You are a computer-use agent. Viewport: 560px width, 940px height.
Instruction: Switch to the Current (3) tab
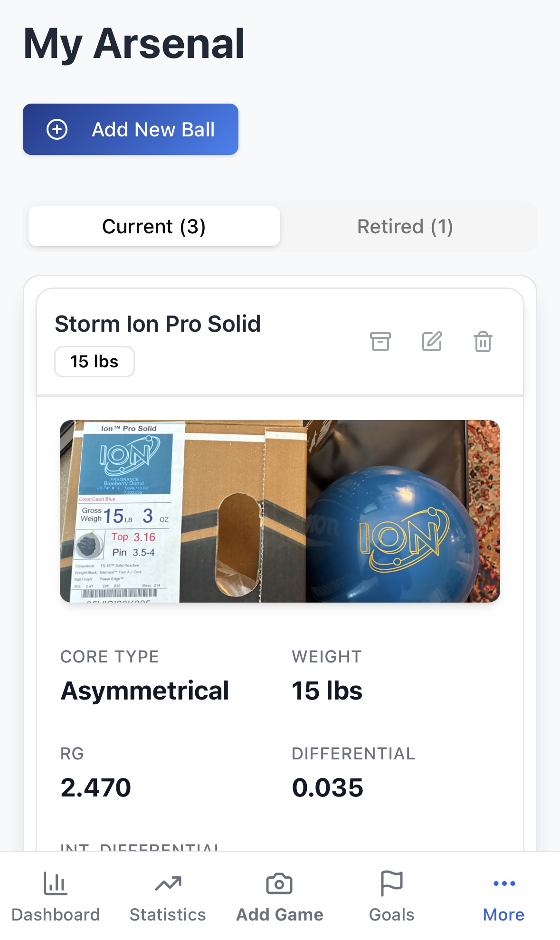point(154,226)
